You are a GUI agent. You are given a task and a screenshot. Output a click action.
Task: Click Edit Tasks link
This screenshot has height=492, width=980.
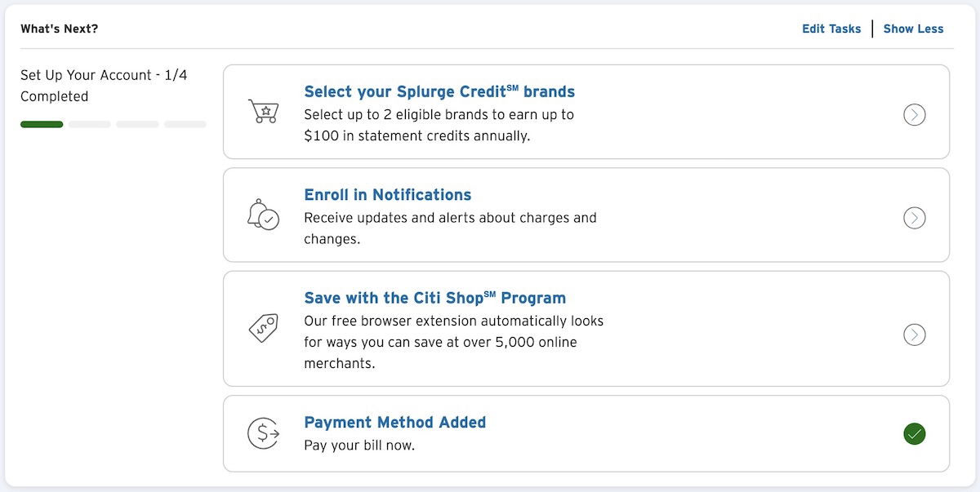pyautogui.click(x=831, y=29)
